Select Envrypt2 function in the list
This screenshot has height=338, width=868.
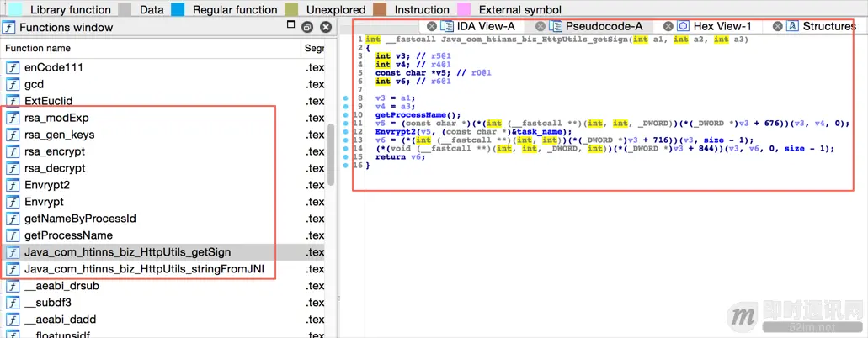click(x=47, y=185)
